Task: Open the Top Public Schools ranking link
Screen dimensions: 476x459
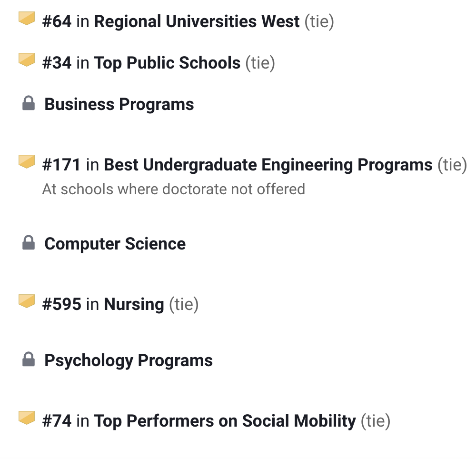Action: coord(167,63)
